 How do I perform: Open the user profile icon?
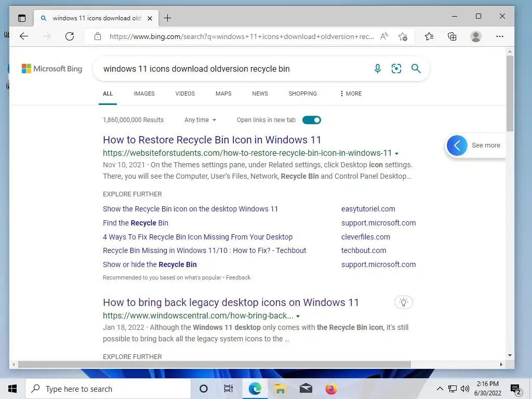476,36
